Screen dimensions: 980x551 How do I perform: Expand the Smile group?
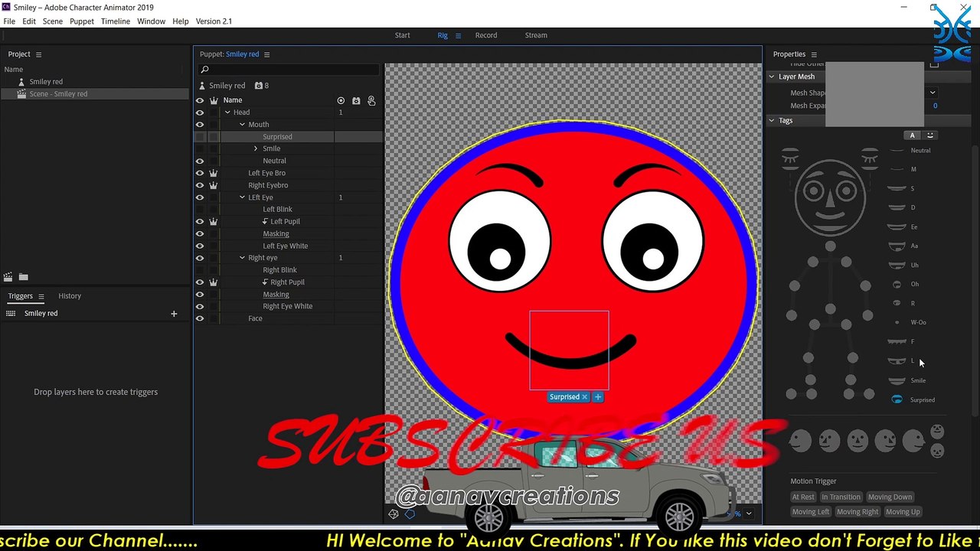[x=256, y=148]
